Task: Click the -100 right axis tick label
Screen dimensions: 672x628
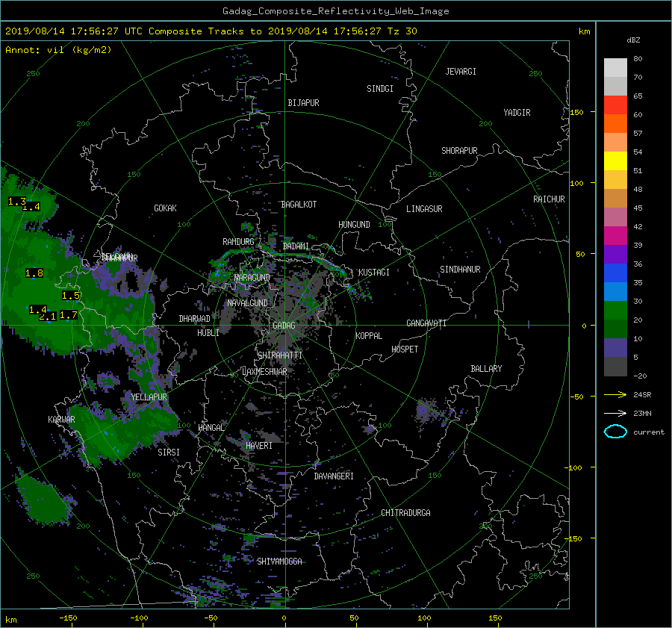Action: point(573,467)
